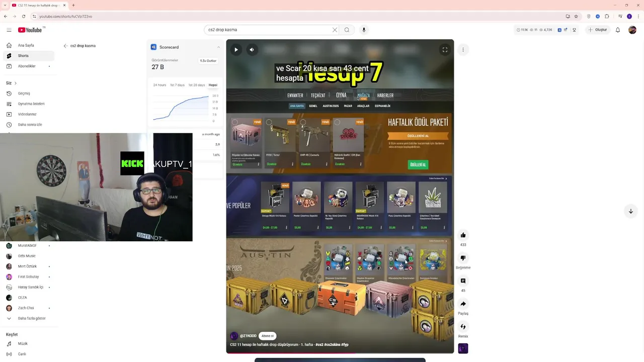Open Fırat Sobutay subscription channel
The width and height of the screenshot is (644, 362).
(x=28, y=277)
